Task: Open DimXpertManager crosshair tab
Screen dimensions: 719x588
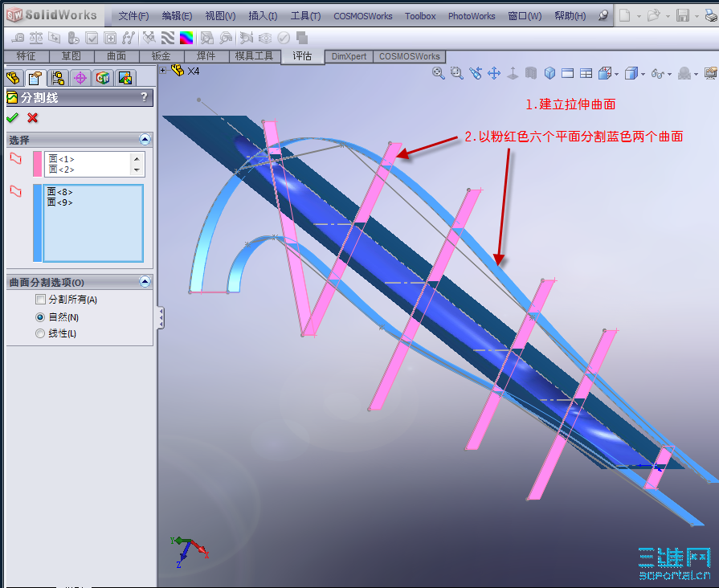Action: (80, 78)
